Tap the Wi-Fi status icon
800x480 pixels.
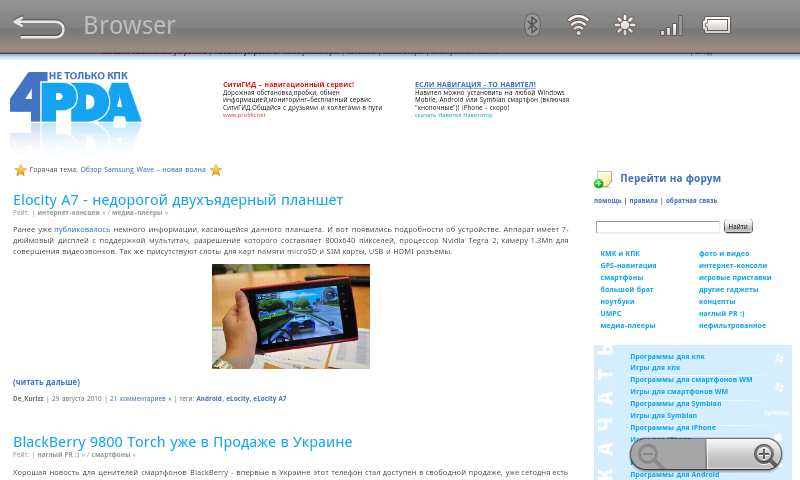click(578, 25)
